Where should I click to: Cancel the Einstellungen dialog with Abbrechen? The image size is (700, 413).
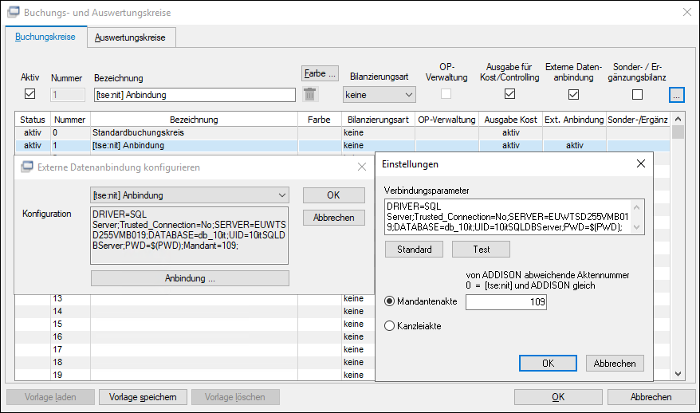614,363
